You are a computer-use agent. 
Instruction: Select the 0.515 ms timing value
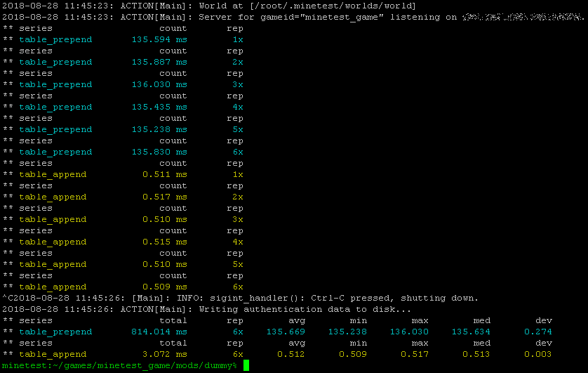pyautogui.click(x=164, y=242)
